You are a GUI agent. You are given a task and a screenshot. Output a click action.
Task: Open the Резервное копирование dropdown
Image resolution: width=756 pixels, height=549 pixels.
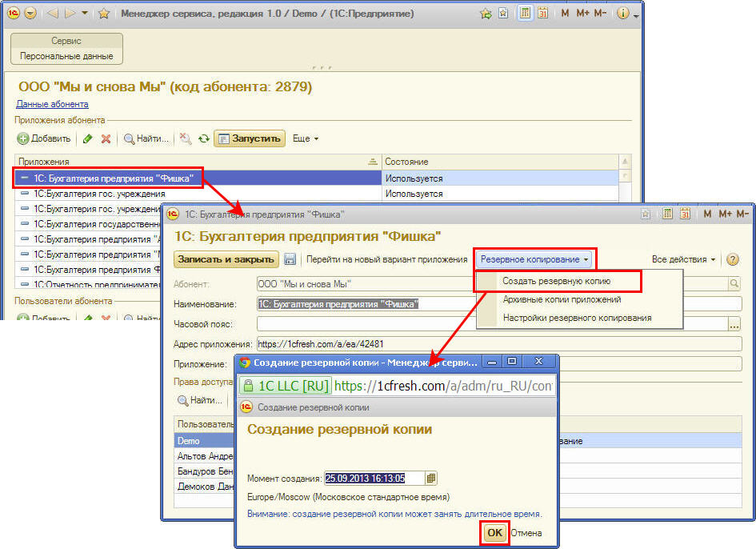click(534, 259)
